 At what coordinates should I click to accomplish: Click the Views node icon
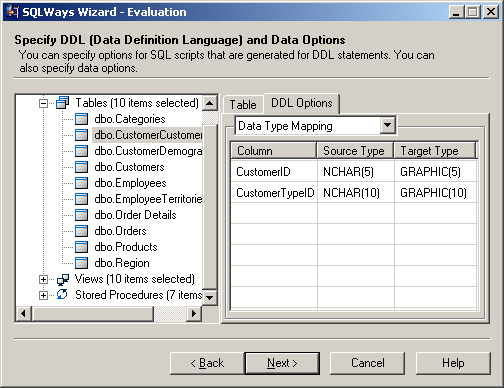pyautogui.click(x=63, y=279)
